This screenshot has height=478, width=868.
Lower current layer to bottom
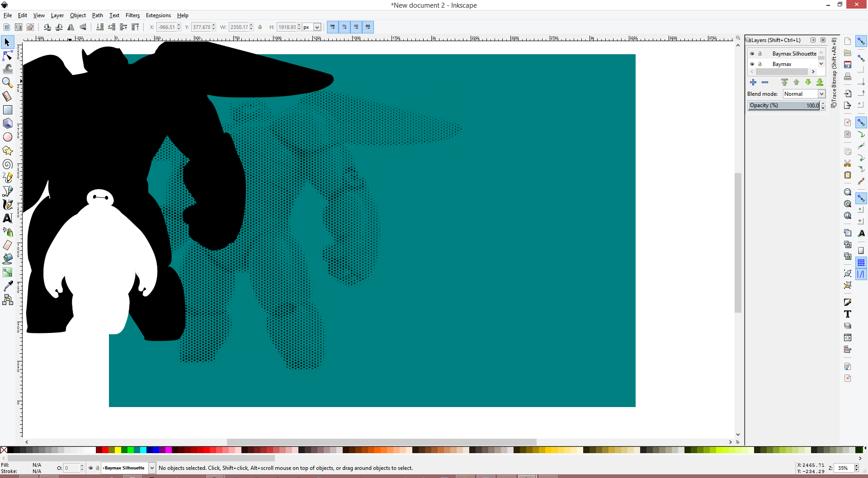[x=820, y=82]
